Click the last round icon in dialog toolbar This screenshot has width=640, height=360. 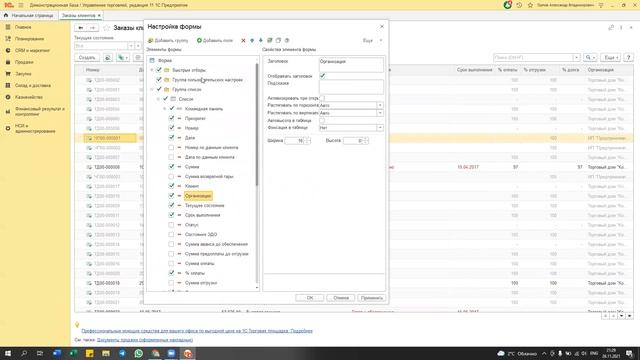coord(287,40)
